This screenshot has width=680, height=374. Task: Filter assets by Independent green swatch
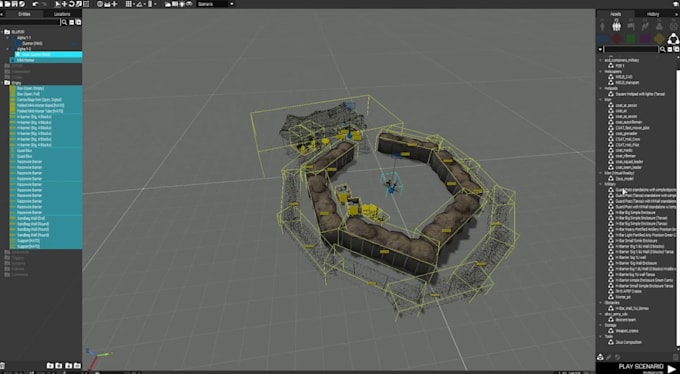[631, 39]
